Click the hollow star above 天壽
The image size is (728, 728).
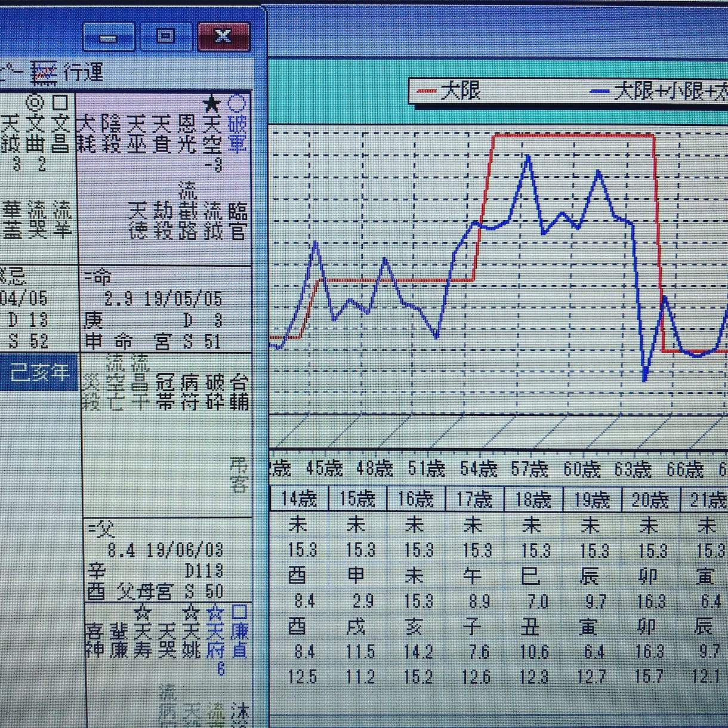(143, 612)
